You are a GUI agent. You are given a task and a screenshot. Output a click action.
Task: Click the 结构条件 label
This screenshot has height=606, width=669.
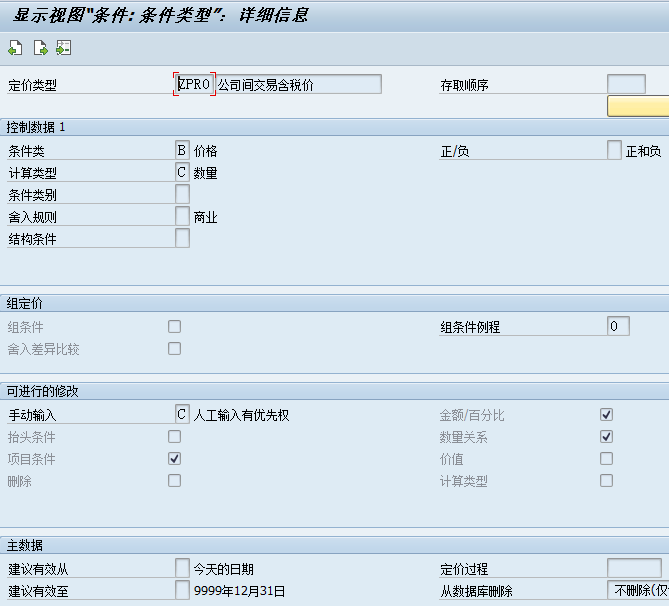coord(32,239)
